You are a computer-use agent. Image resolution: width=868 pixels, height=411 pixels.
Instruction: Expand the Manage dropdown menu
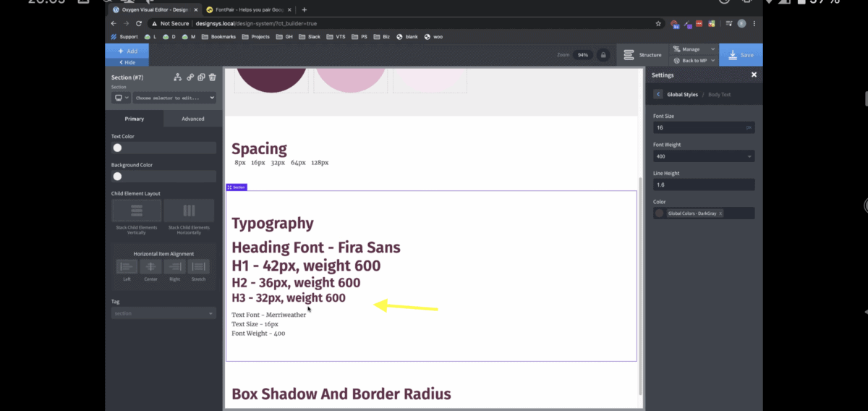pyautogui.click(x=693, y=49)
